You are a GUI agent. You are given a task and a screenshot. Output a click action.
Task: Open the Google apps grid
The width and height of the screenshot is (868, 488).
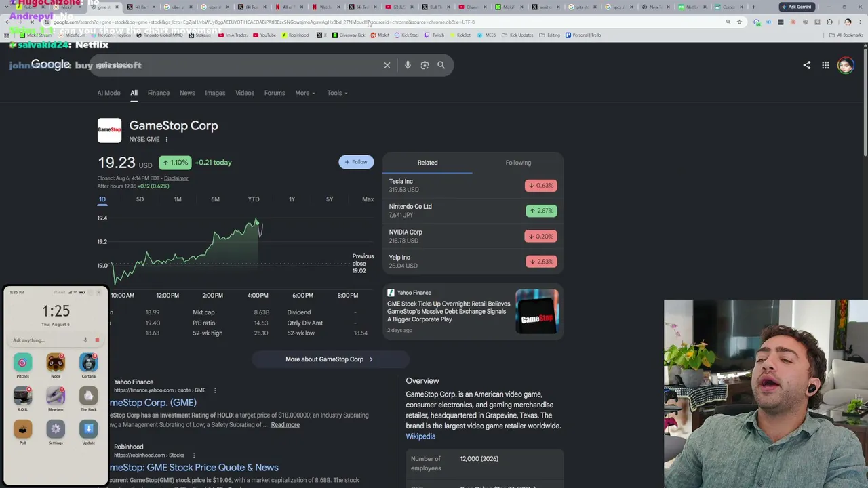pyautogui.click(x=825, y=65)
